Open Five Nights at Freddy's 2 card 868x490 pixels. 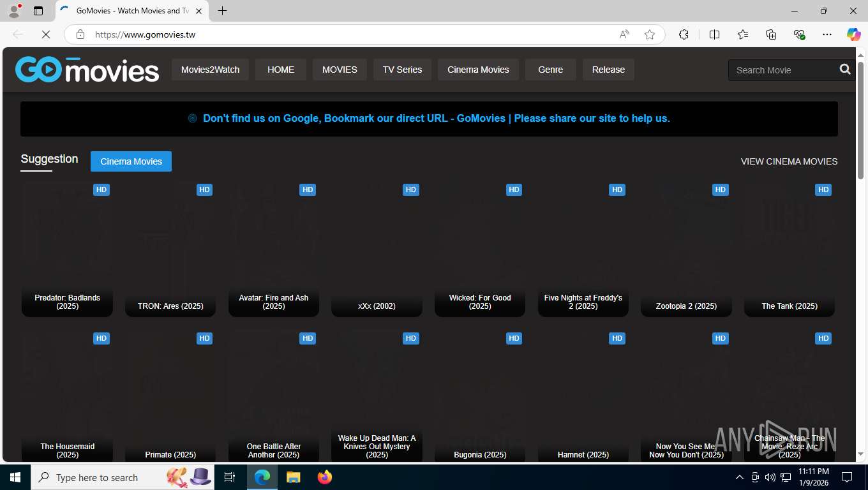(x=583, y=249)
